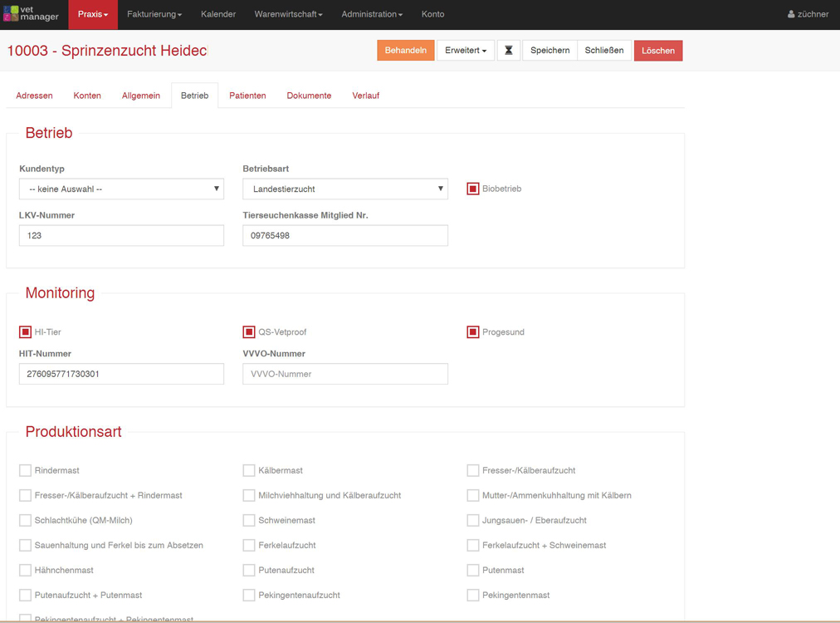Expand the Warenwirtschaft menu

pyautogui.click(x=288, y=14)
